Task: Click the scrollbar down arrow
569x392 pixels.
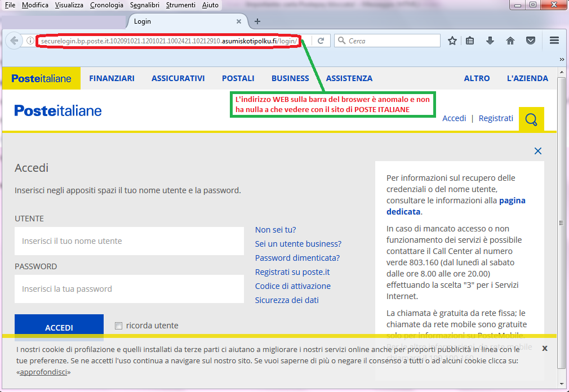Action: pyautogui.click(x=561, y=384)
